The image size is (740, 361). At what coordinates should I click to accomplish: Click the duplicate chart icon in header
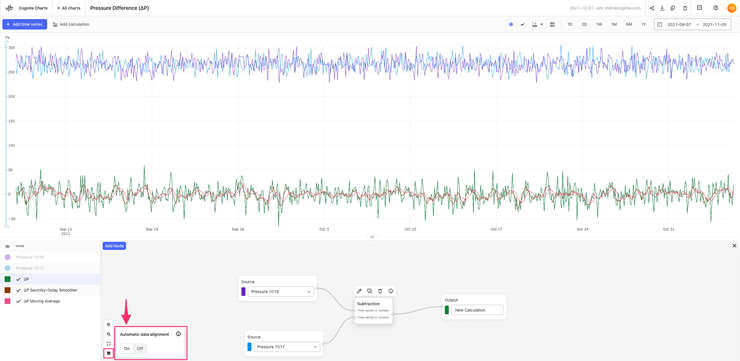[x=673, y=8]
